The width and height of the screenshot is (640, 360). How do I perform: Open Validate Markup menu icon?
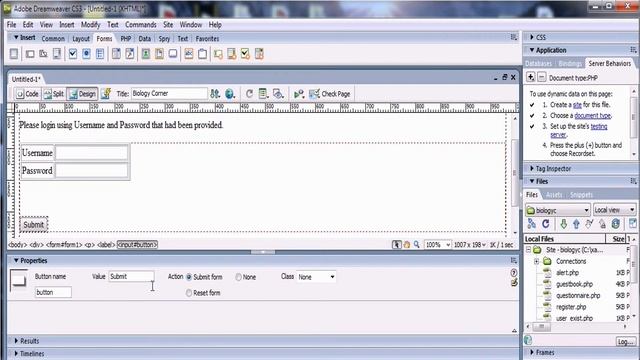click(299, 94)
